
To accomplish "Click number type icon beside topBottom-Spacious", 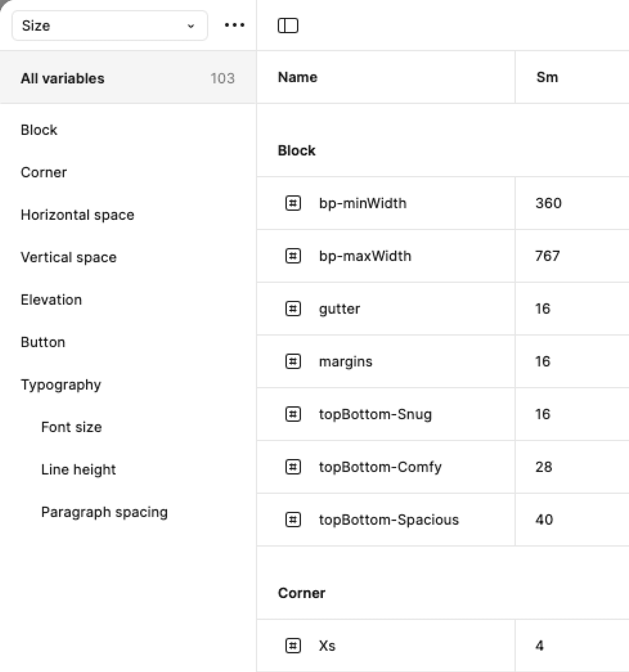I will click(x=293, y=519).
